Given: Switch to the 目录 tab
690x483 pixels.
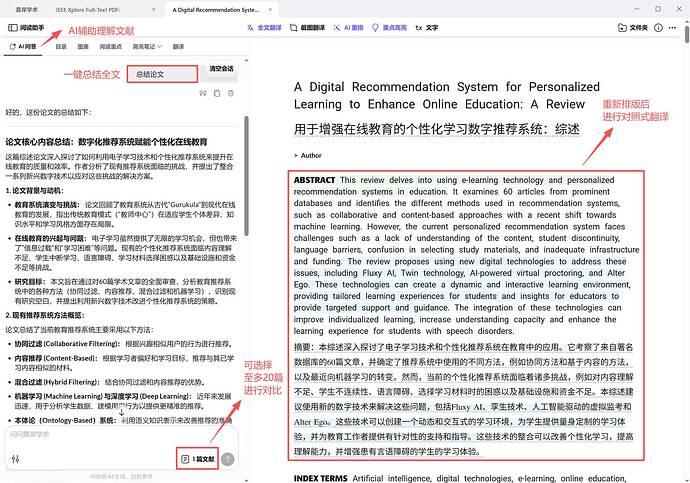Looking at the screenshot, I should click(x=61, y=47).
